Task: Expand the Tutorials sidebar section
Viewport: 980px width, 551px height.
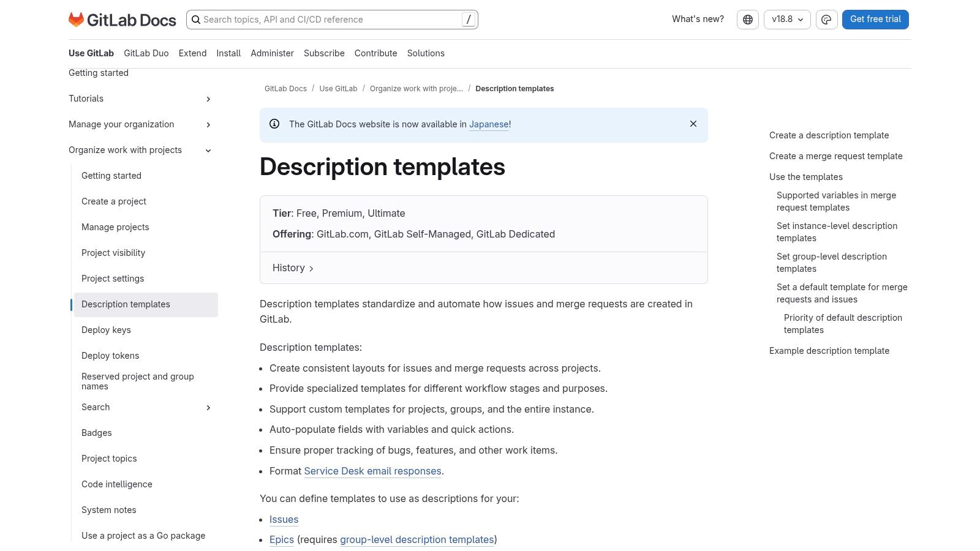Action: pyautogui.click(x=208, y=99)
